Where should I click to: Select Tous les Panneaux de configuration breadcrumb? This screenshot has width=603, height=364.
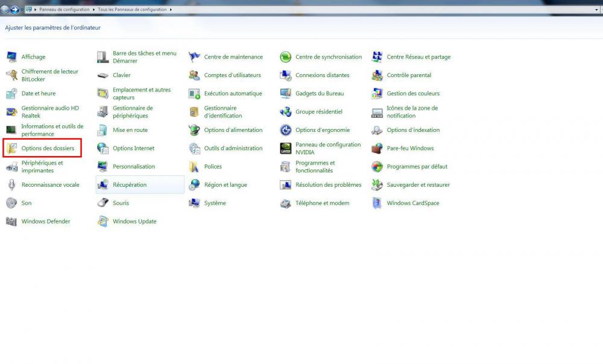tap(132, 9)
